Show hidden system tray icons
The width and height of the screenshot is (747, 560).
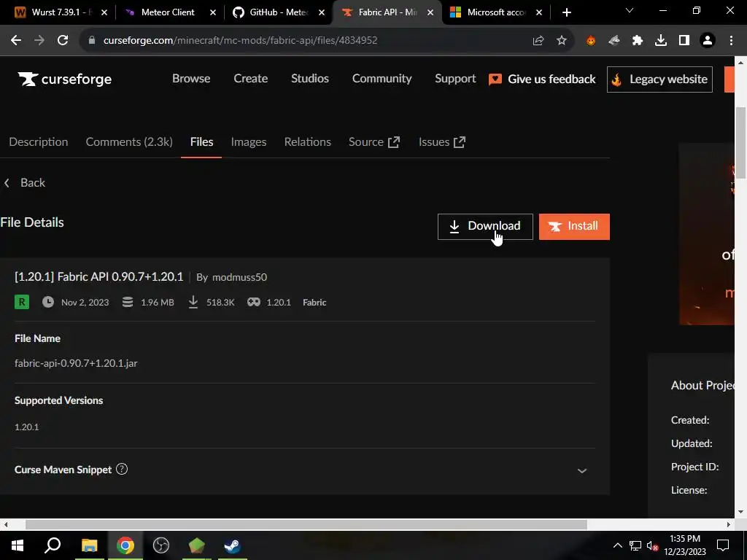pos(617,545)
